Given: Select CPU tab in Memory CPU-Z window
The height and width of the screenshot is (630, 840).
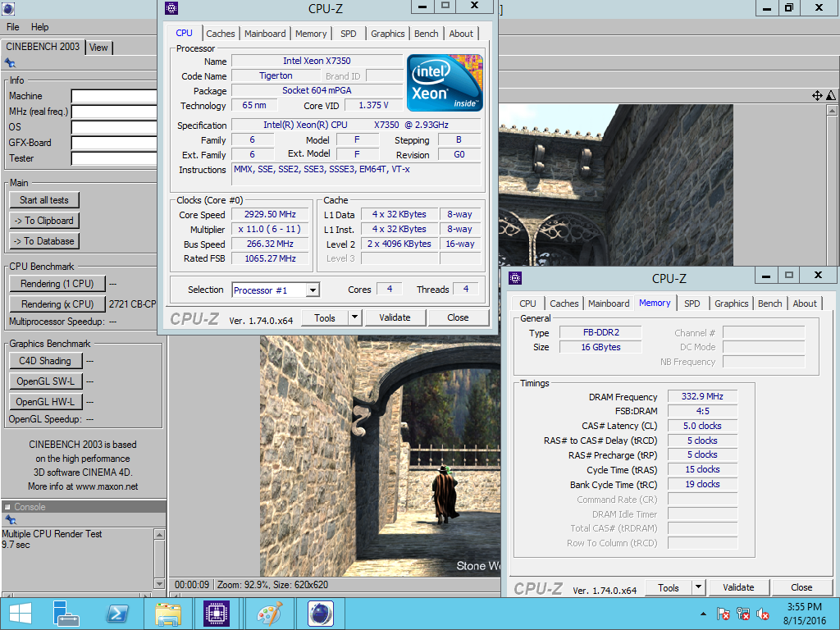Looking at the screenshot, I should tap(527, 304).
